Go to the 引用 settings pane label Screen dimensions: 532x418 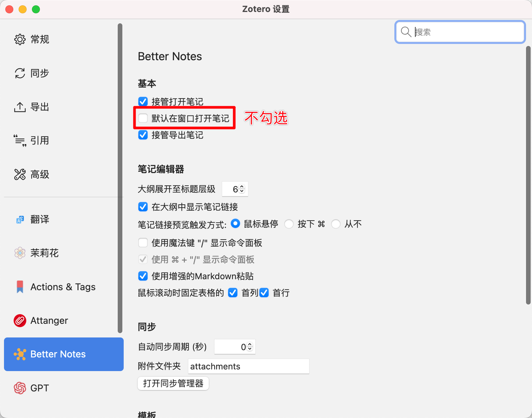40,141
